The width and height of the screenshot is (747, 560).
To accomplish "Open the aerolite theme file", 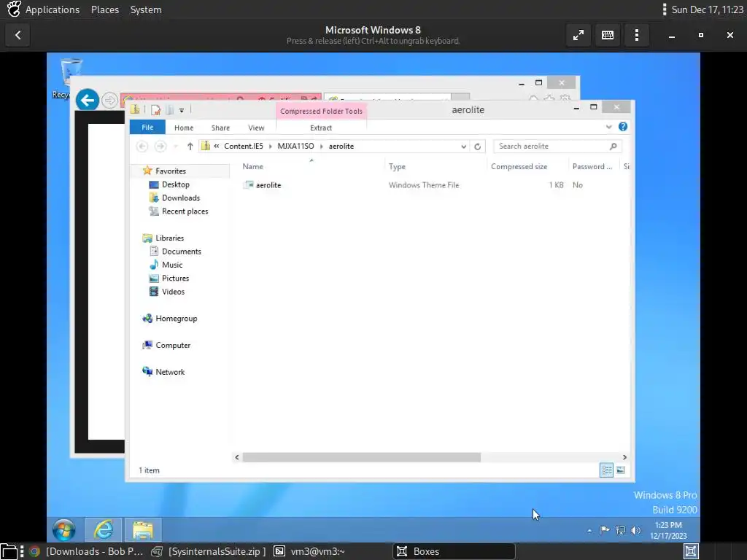I will tap(268, 185).
